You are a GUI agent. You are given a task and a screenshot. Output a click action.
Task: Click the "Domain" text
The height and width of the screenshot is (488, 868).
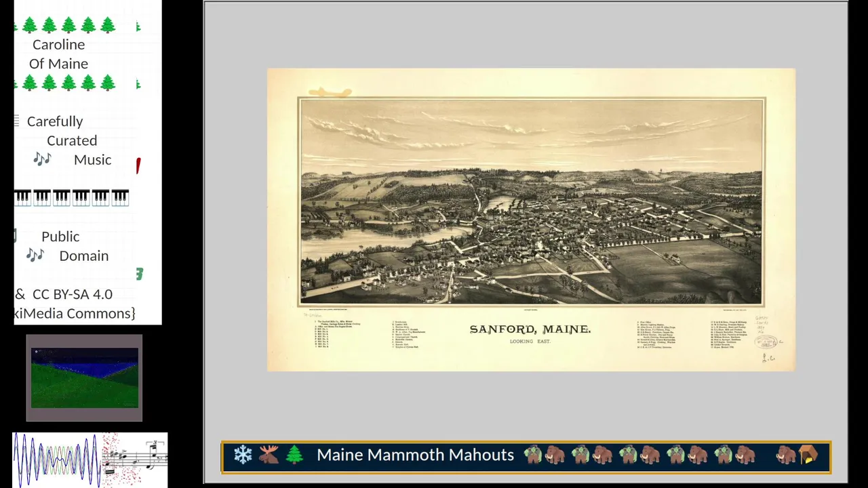click(x=83, y=256)
